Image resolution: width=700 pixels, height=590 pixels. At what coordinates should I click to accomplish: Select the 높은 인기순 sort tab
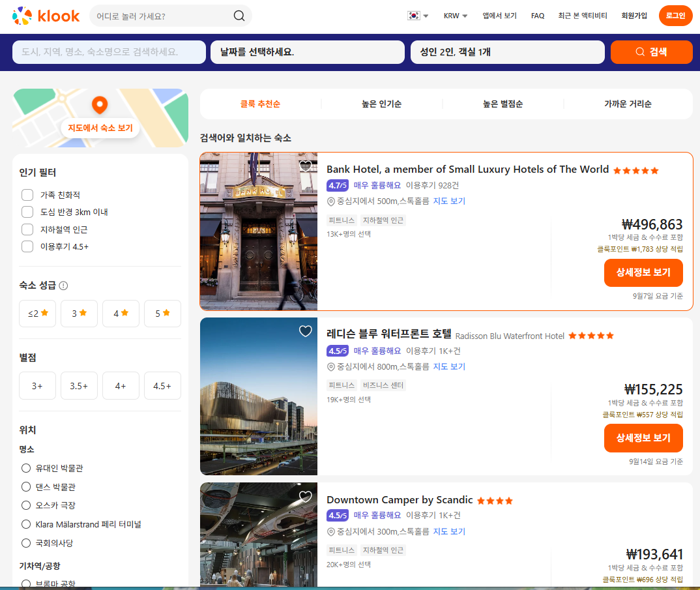coord(382,104)
